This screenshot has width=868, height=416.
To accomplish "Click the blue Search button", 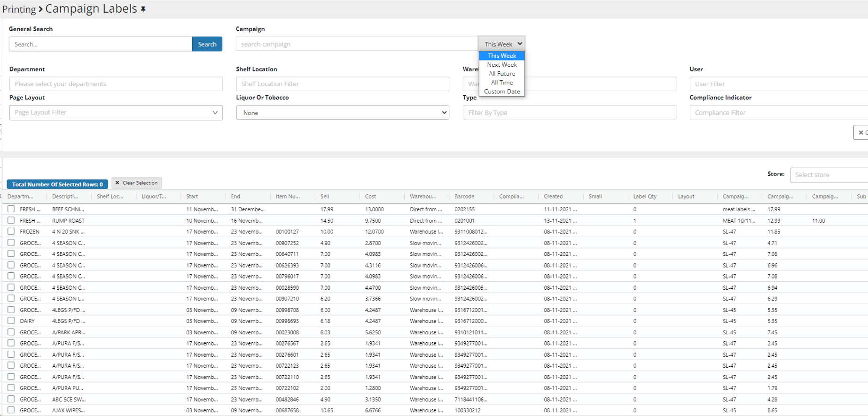I will pos(207,44).
